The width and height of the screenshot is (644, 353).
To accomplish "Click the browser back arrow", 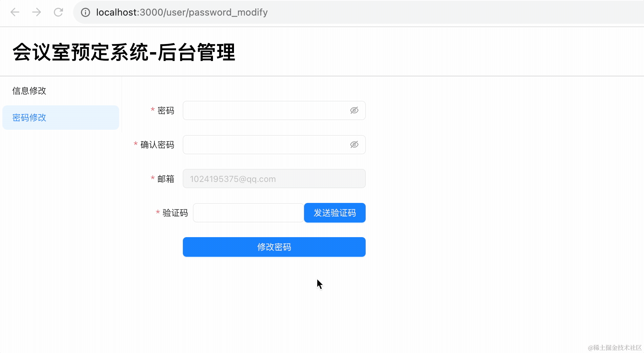I will click(x=15, y=13).
